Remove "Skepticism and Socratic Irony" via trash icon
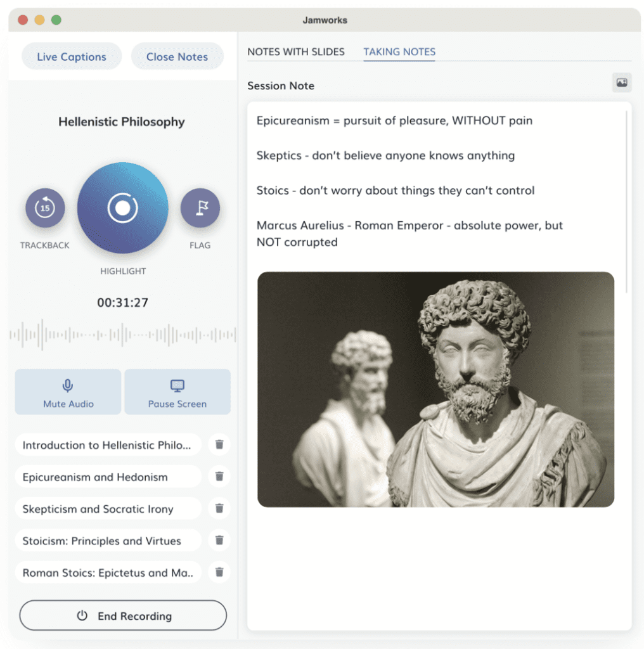Viewport: 644px width, 649px height. pyautogui.click(x=219, y=508)
